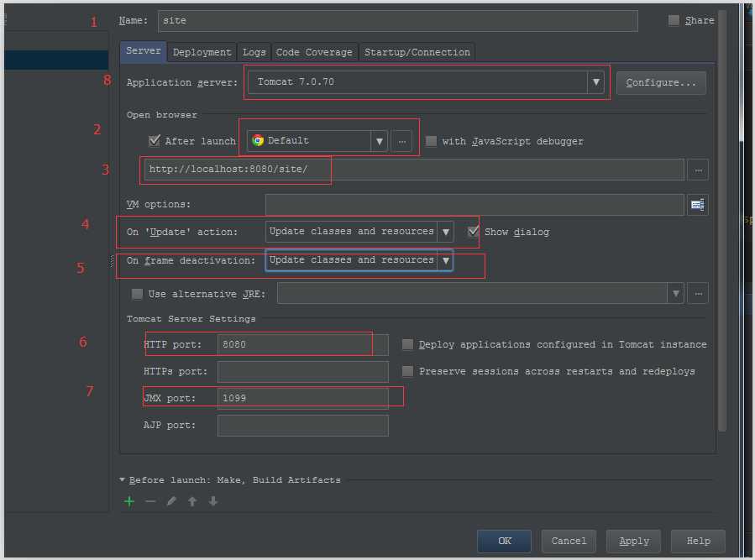Click the Apply button
Image resolution: width=755 pixels, height=560 pixels.
(634, 542)
